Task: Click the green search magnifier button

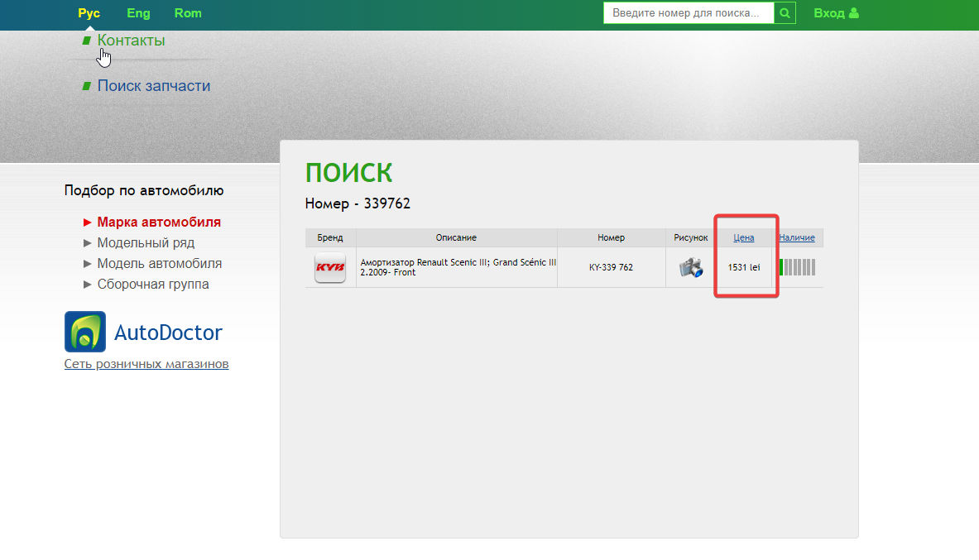Action: tap(785, 13)
